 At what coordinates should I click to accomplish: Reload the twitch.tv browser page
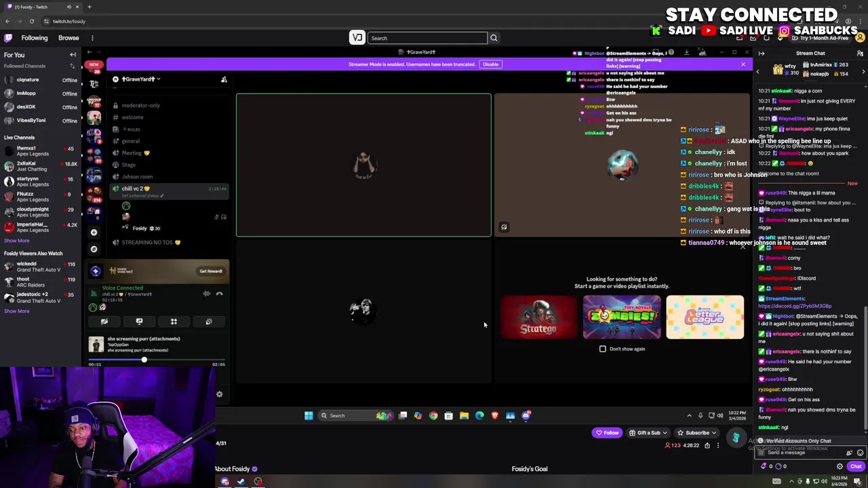click(31, 22)
